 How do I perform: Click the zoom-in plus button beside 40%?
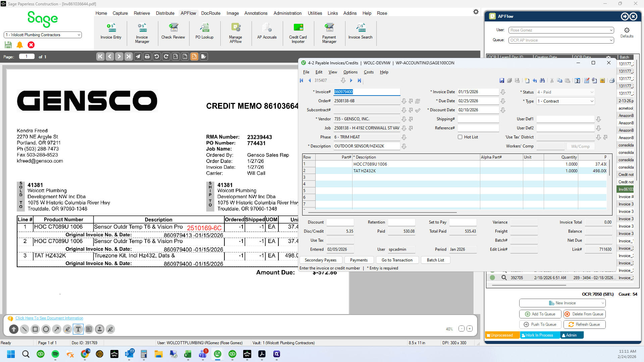pyautogui.click(x=470, y=329)
